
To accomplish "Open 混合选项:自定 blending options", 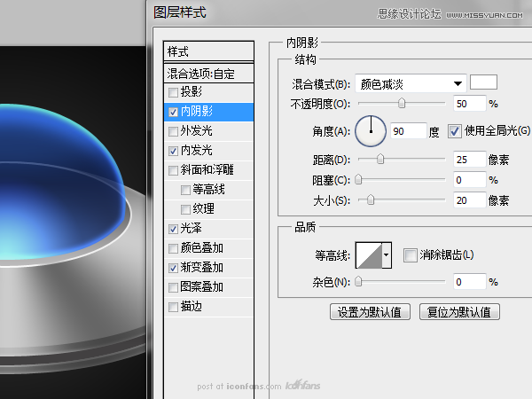I will click(209, 74).
